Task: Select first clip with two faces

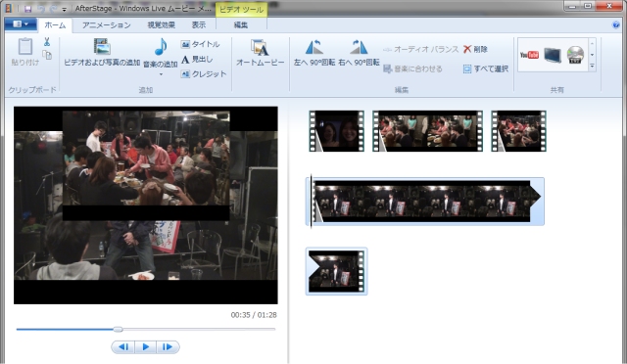Action: (x=337, y=131)
